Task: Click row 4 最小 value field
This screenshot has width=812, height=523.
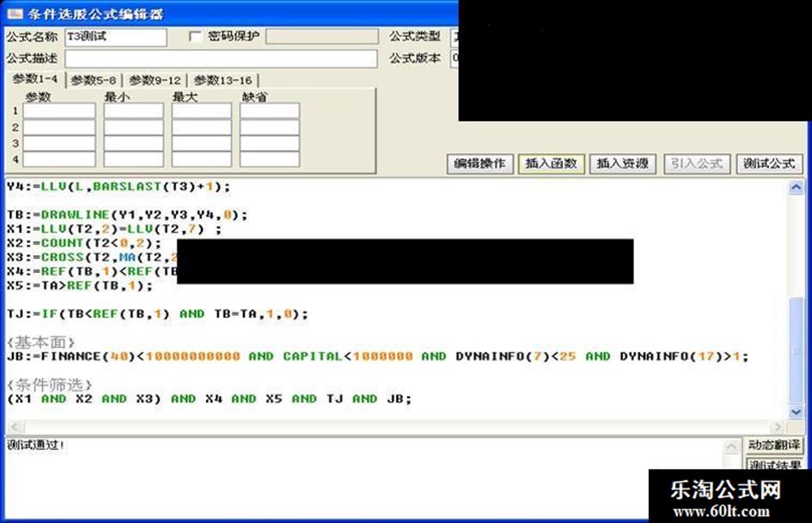Action: (133, 160)
